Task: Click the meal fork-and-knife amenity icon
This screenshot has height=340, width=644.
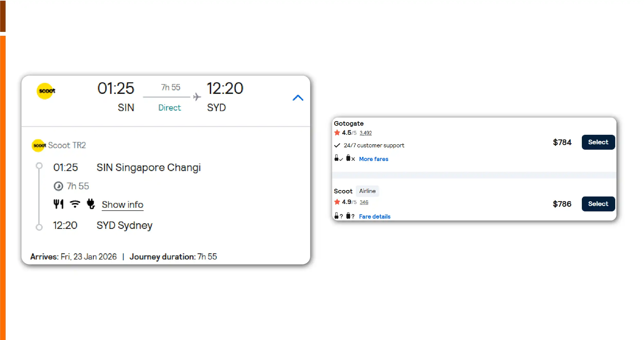Action: pyautogui.click(x=58, y=204)
